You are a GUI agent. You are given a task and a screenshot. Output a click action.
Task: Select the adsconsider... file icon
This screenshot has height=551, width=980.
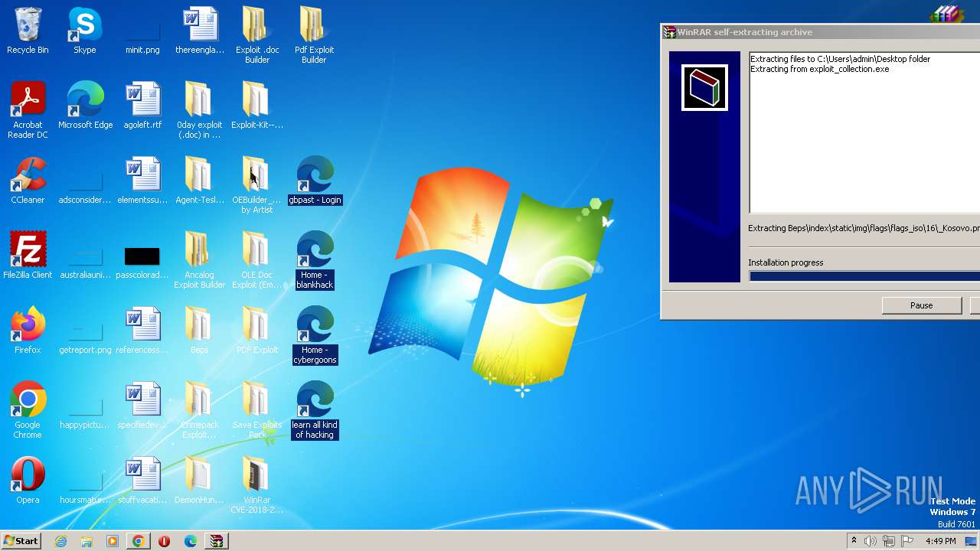[x=85, y=181]
